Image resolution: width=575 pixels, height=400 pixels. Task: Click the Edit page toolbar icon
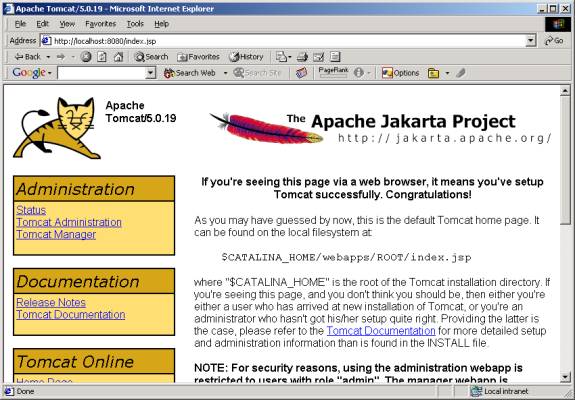[x=319, y=57]
